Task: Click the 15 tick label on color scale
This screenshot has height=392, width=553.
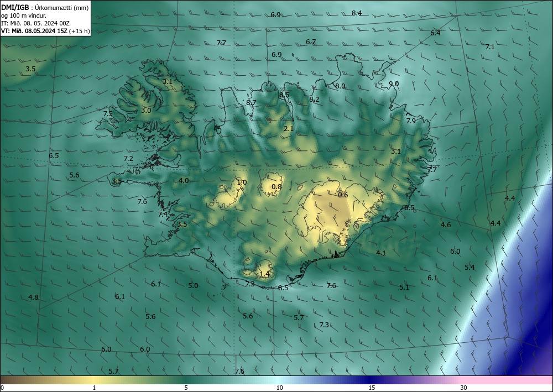Action: (372, 388)
